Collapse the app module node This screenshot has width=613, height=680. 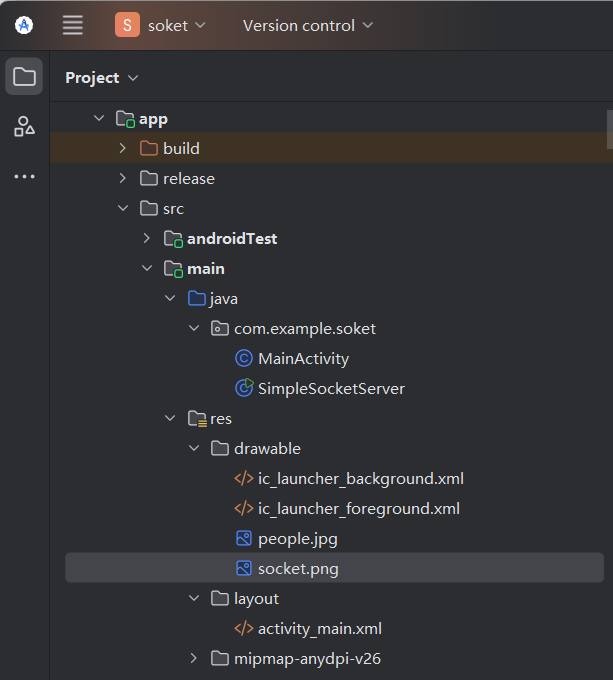coord(99,118)
